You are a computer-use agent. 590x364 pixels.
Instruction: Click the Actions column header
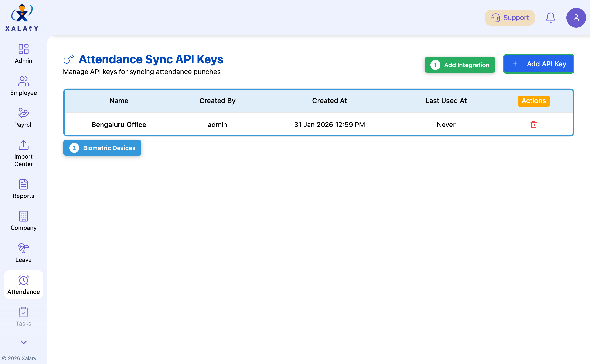(533, 101)
